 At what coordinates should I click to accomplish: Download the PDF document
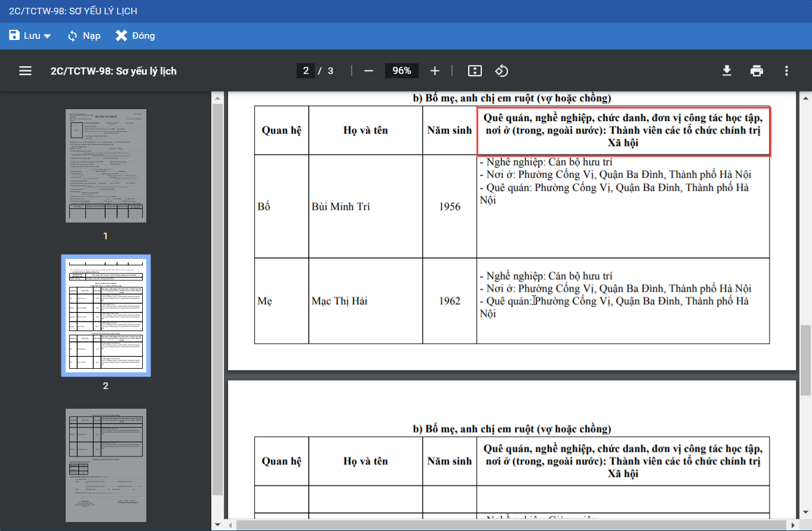coord(727,71)
